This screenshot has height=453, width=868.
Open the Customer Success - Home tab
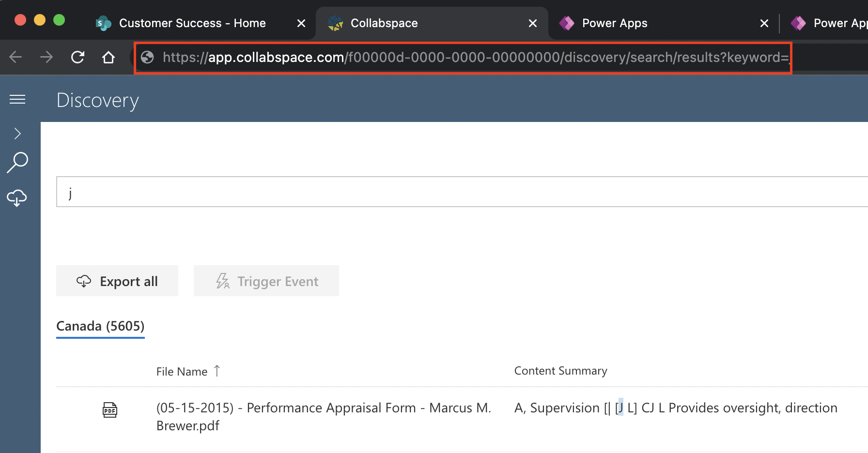192,23
